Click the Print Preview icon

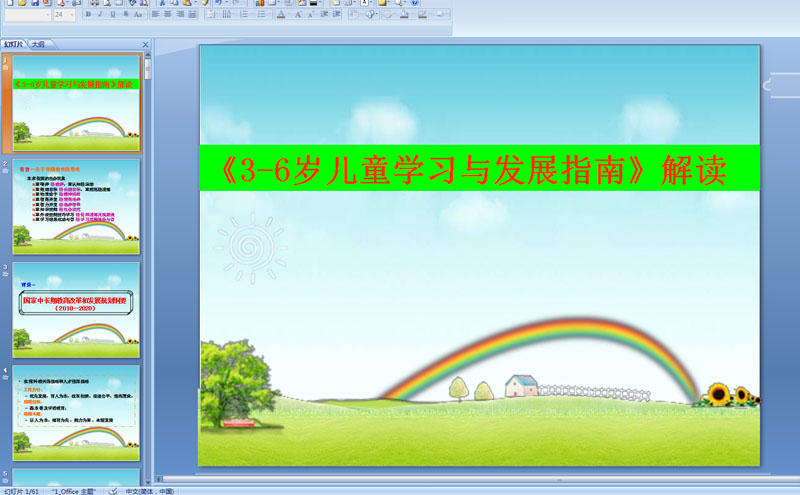coord(108,3)
